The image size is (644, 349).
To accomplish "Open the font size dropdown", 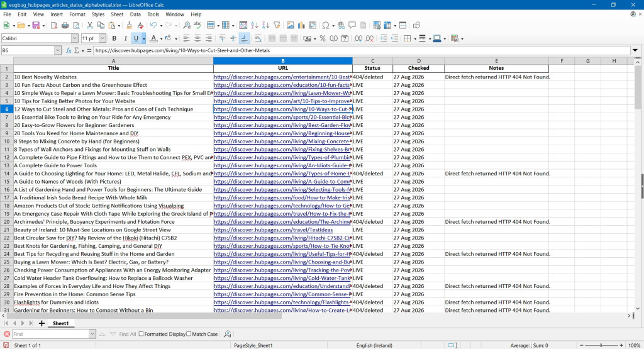I will tap(103, 38).
